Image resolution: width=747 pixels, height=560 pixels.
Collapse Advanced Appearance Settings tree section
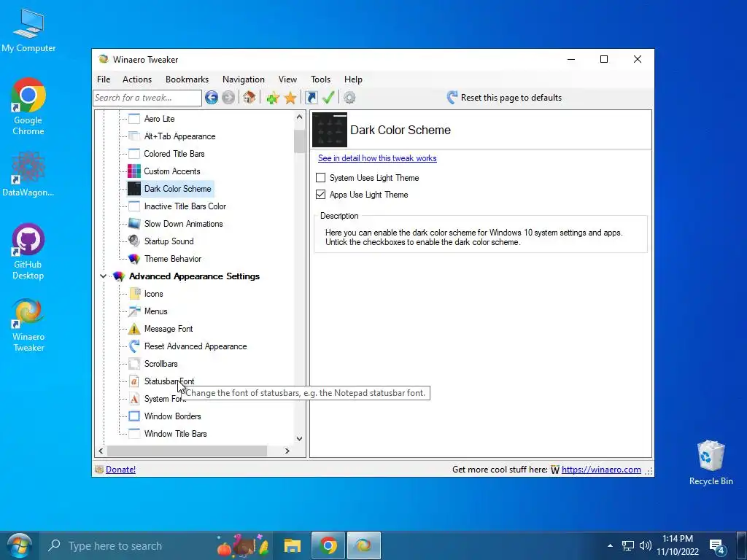[103, 276]
